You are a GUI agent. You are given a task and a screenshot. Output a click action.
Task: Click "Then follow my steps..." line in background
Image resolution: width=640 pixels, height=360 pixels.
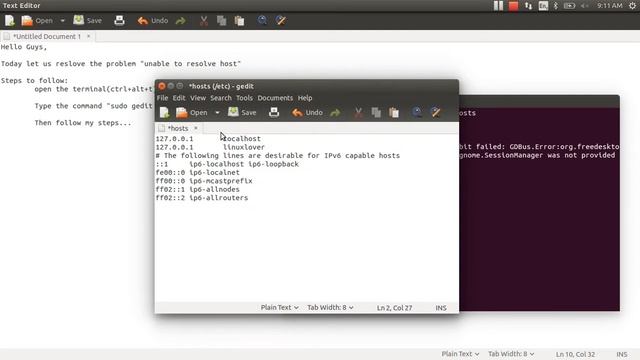point(83,123)
